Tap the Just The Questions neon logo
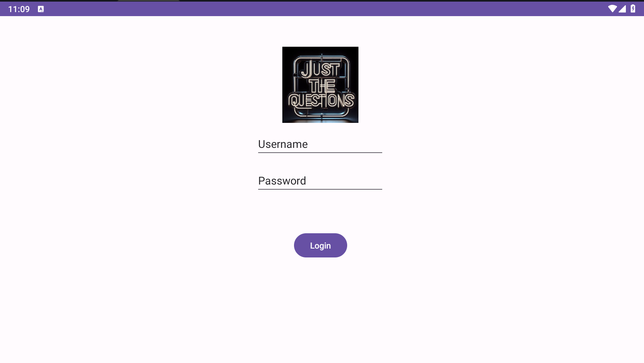The width and height of the screenshot is (644, 363). tap(320, 85)
